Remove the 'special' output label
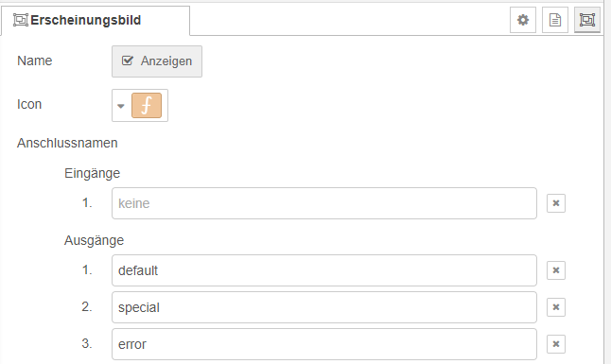 coord(556,307)
